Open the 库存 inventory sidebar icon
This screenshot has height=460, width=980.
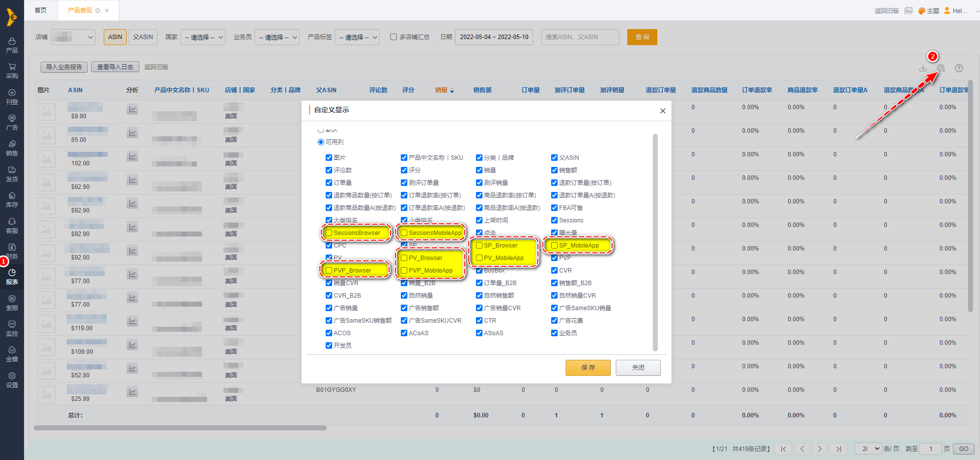pyautogui.click(x=12, y=199)
